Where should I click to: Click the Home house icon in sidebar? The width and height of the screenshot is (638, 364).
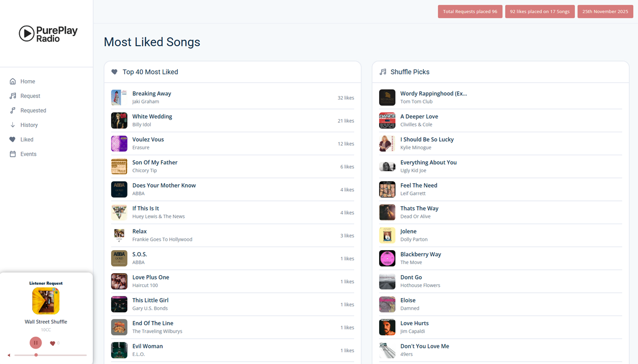pyautogui.click(x=13, y=81)
